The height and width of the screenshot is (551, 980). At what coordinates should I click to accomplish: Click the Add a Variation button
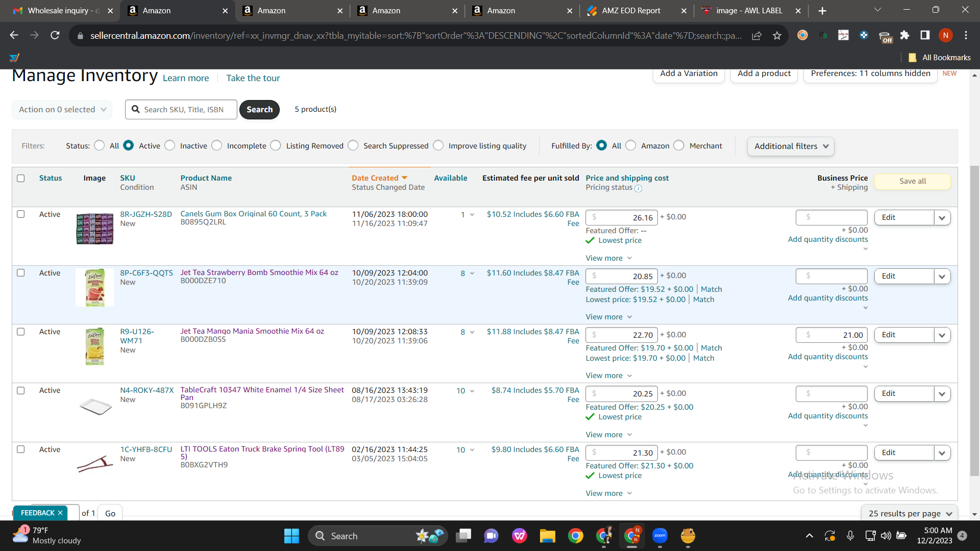(x=689, y=74)
